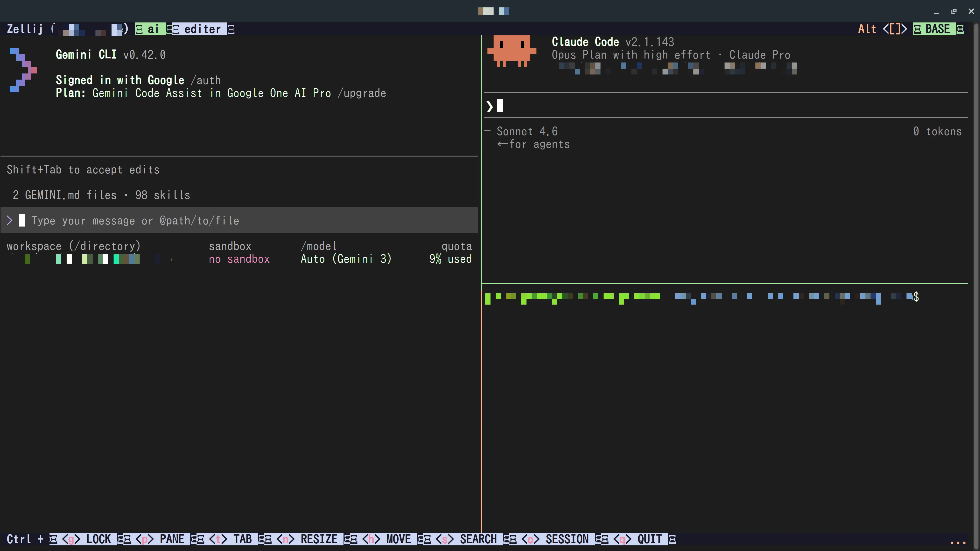Click the "Sonnet 4.6" model label
980x551 pixels.
527,131
